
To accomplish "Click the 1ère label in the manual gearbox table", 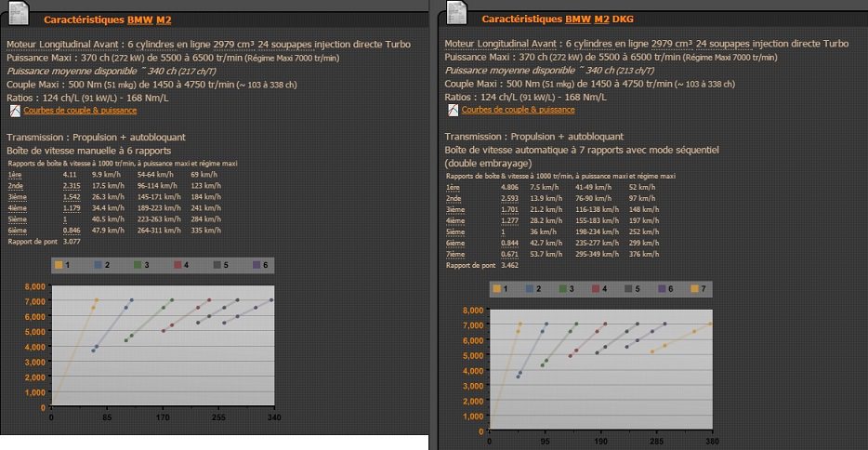I will tap(15, 175).
